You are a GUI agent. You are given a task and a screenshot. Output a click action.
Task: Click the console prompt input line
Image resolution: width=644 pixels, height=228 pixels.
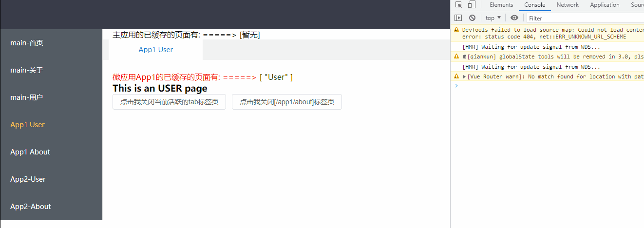coord(550,86)
